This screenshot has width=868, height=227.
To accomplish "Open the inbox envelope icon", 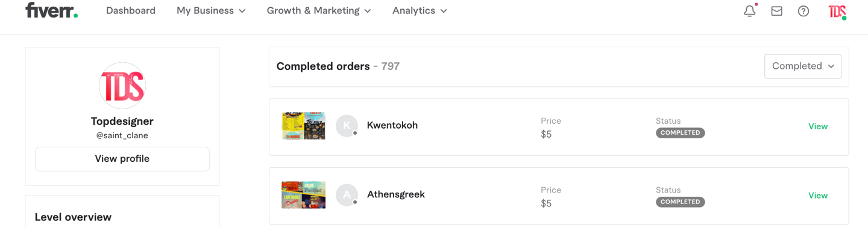I will point(776,11).
